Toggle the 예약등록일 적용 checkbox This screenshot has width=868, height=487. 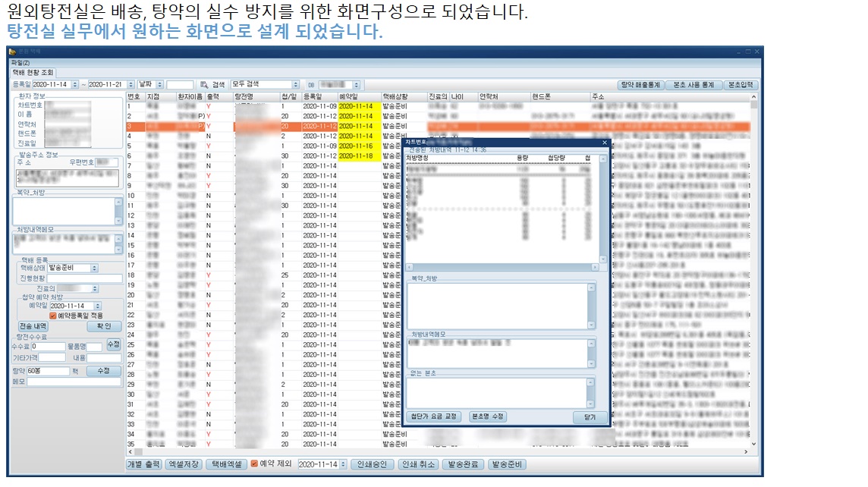coord(53,316)
